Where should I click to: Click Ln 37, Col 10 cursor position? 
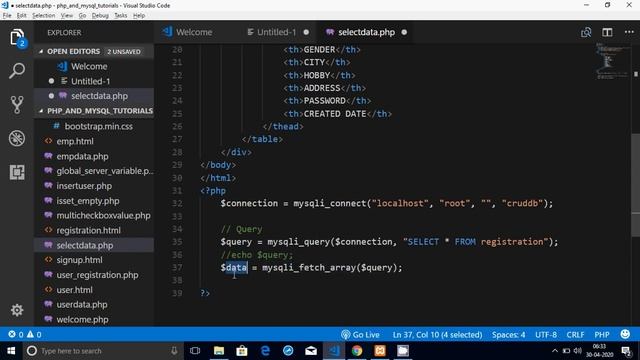click(437, 335)
